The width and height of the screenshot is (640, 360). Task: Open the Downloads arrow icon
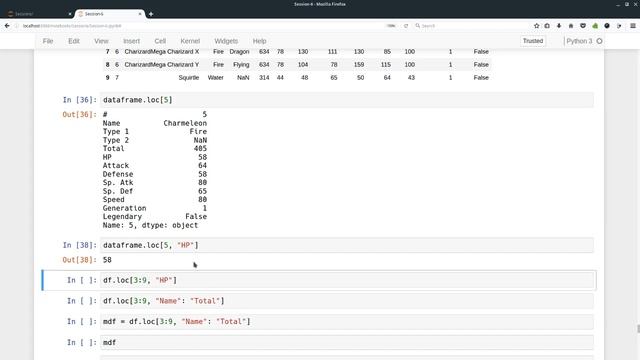559,26
